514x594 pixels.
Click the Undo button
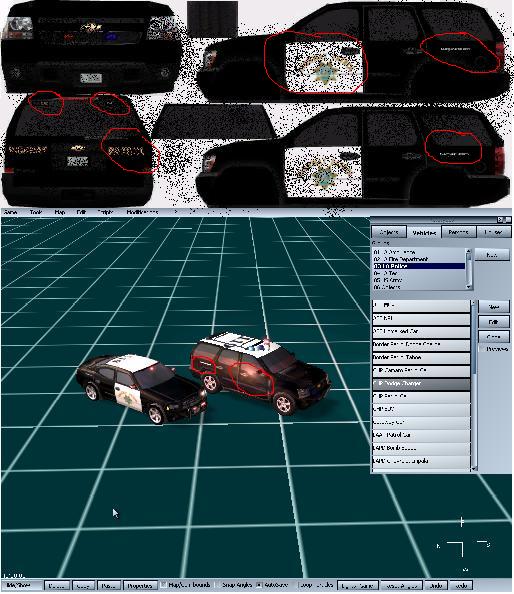[x=436, y=586]
